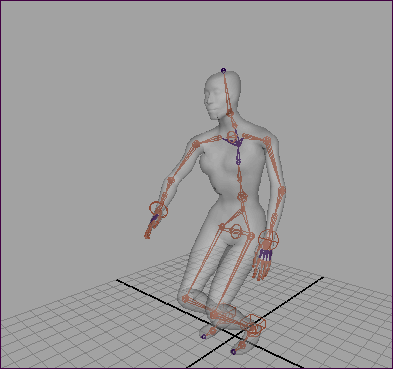Viewport: 393px width, 369px height.
Task: Select the wrist control circle on the hanging arm
Action: (268, 239)
